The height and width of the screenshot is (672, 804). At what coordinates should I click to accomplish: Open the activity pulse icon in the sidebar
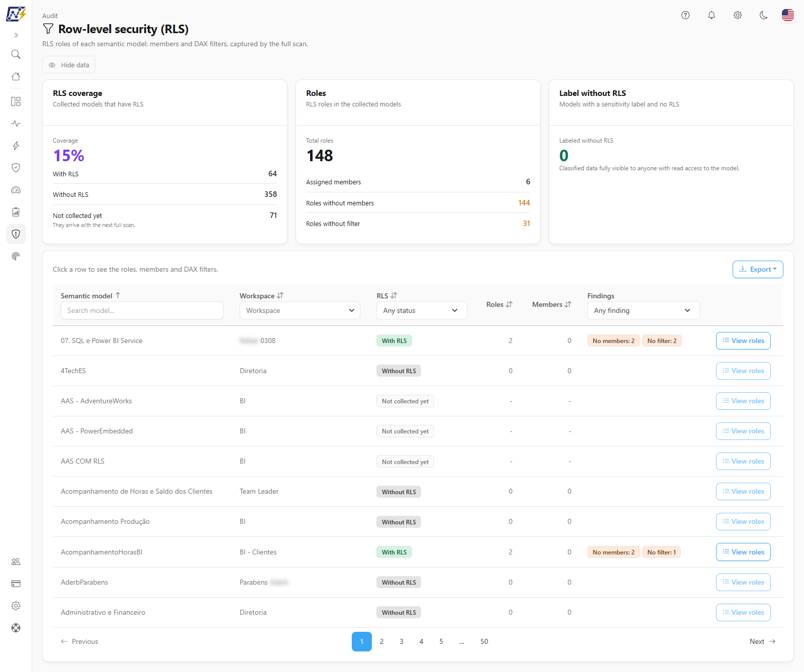tap(16, 124)
